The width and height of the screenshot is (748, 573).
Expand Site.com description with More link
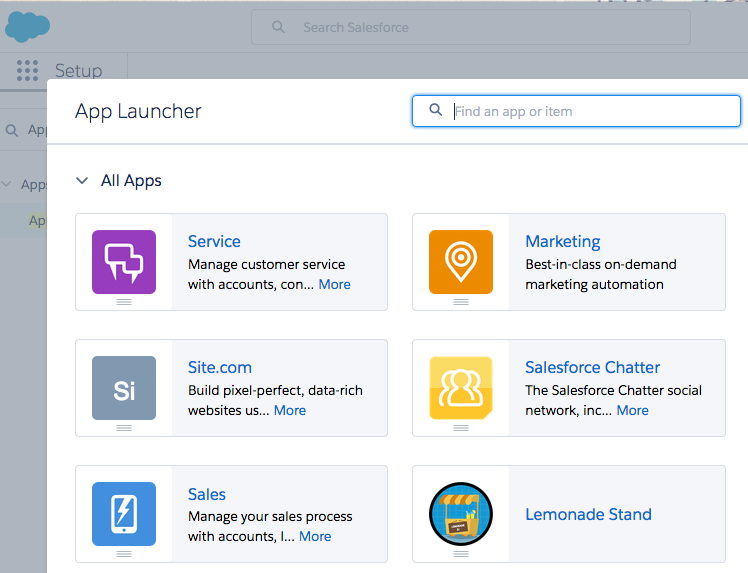(x=290, y=410)
